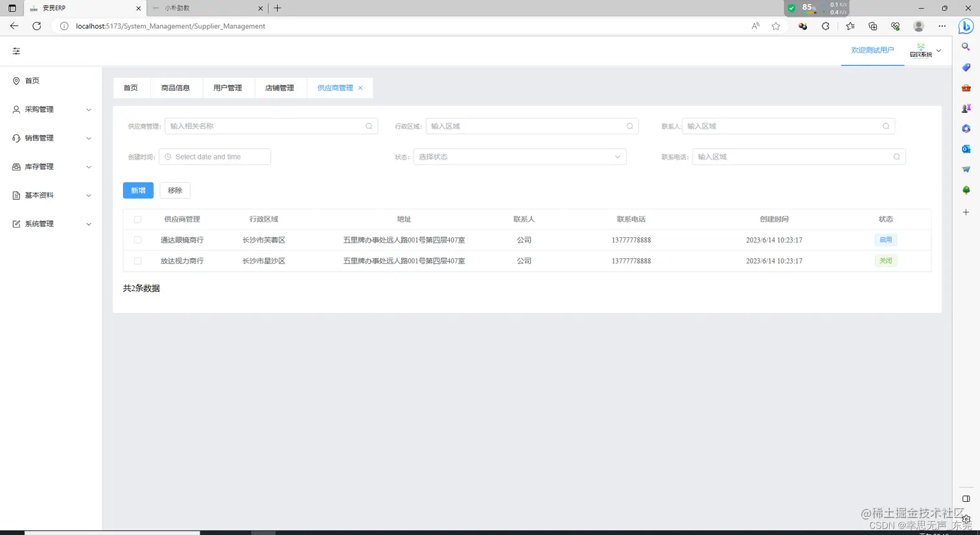Click the clock icon in date picker
The height and width of the screenshot is (535, 980).
coord(168,157)
